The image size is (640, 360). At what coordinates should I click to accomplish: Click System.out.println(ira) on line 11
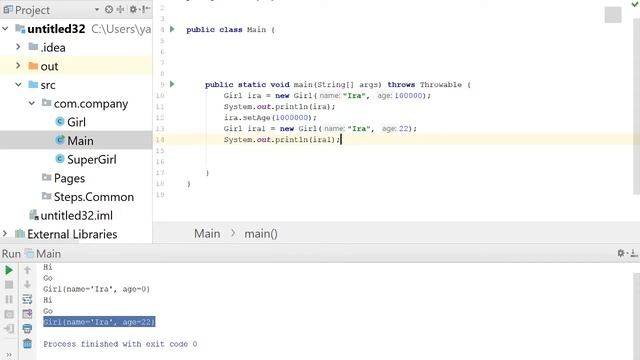point(279,107)
